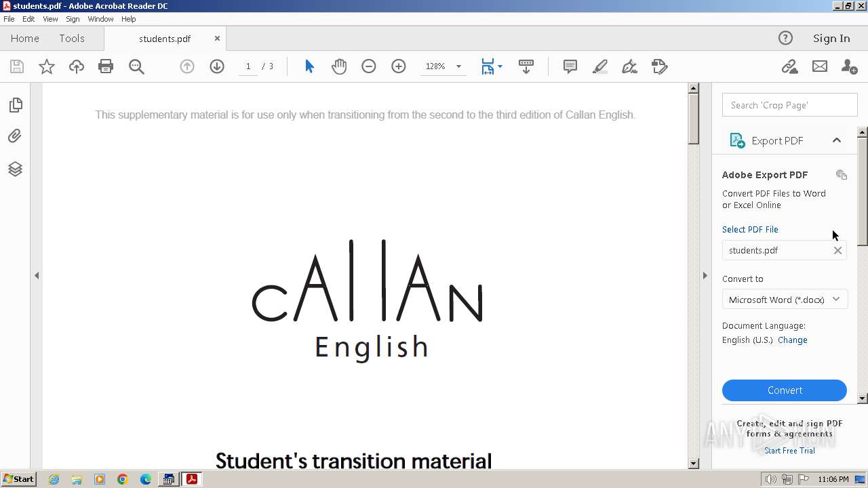
Task: Click the document vertical scrollbar thumb
Action: [693, 119]
